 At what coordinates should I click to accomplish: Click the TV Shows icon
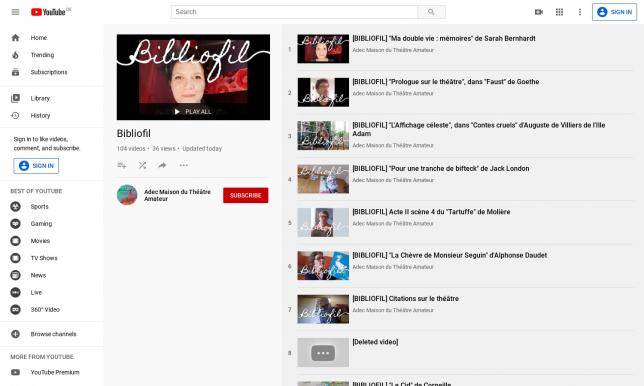click(x=15, y=258)
